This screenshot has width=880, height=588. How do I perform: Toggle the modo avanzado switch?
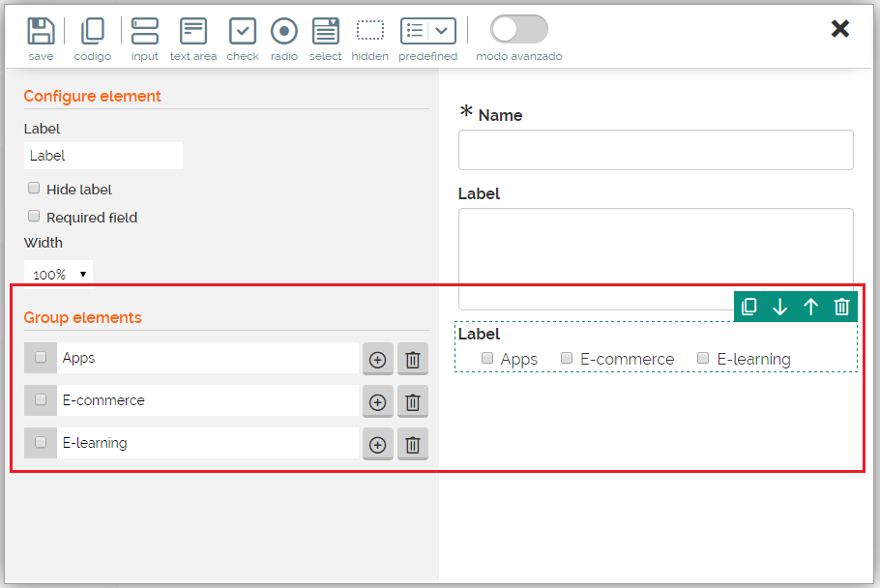point(518,30)
